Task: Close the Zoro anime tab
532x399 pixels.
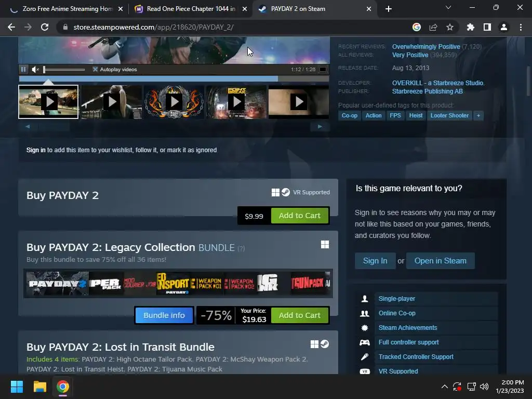Action: coord(121,9)
